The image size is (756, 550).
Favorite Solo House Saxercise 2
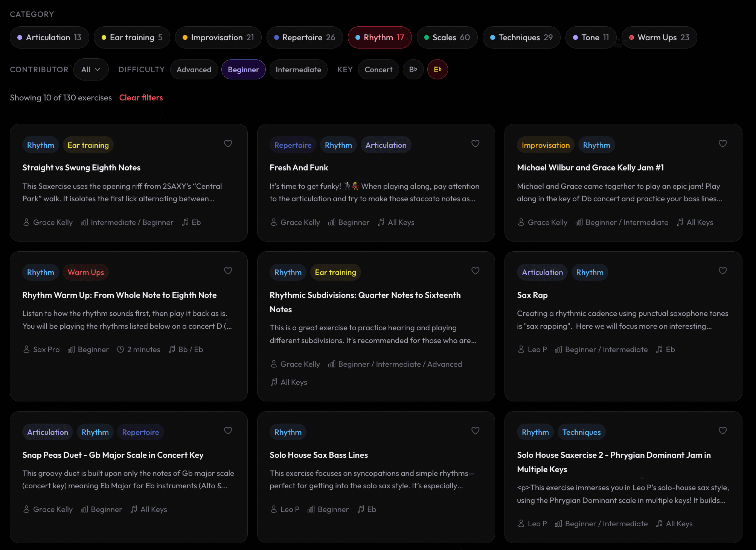(722, 430)
